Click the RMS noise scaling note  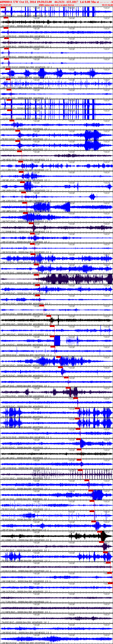(56, 5)
